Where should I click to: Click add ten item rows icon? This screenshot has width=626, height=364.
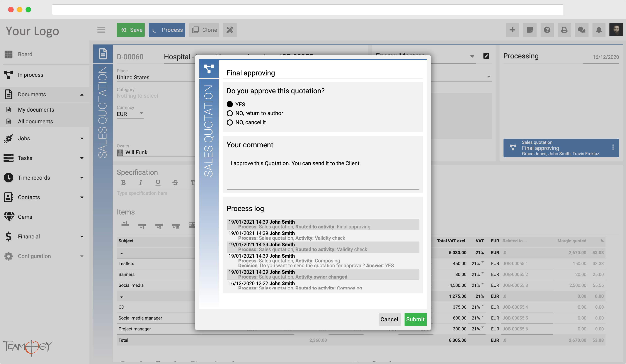point(176,226)
